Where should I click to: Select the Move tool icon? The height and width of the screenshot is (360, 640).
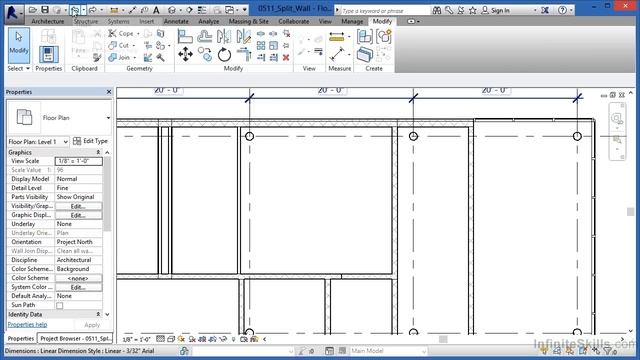185,54
